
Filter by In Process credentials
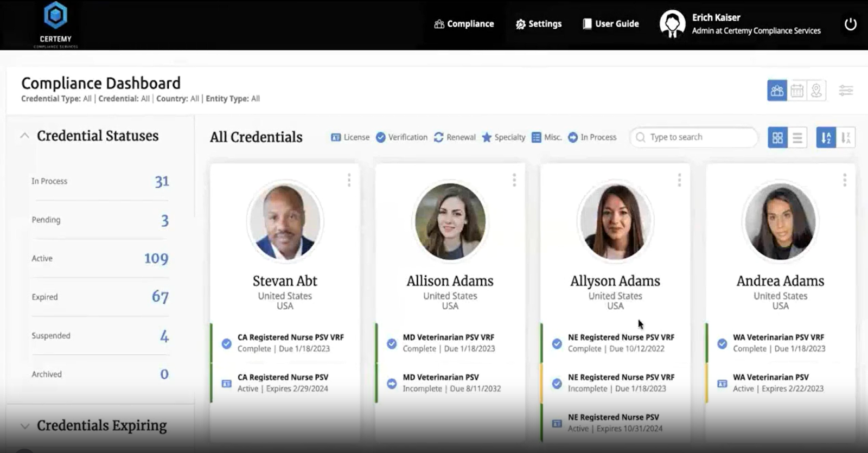click(592, 137)
